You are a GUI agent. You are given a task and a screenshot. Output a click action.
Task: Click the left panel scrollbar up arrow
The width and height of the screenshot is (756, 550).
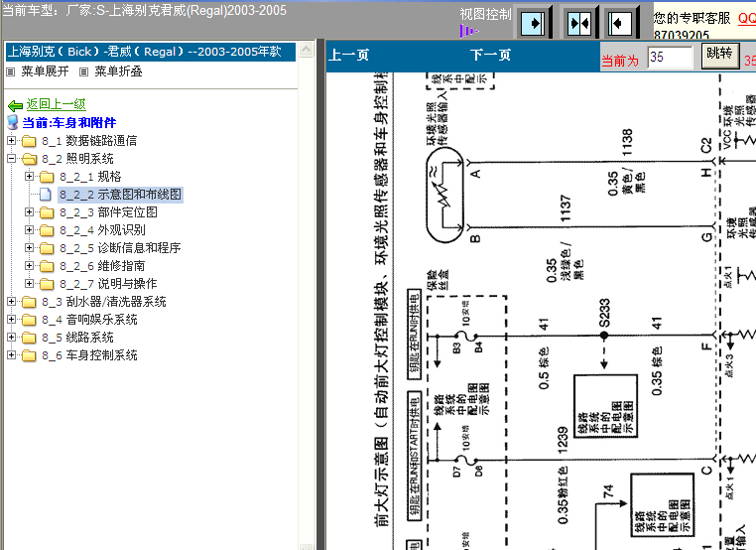coord(306,50)
